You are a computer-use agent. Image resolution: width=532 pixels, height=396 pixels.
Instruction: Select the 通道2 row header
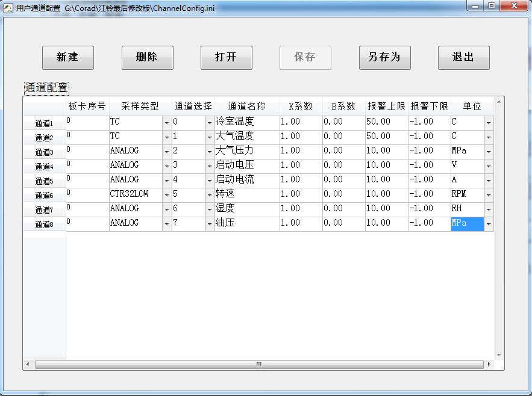coord(45,138)
